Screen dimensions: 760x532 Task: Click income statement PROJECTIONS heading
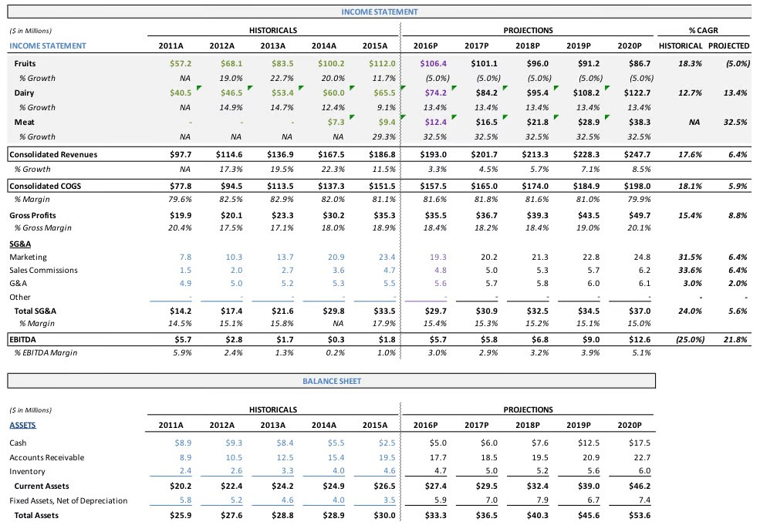[x=528, y=31]
